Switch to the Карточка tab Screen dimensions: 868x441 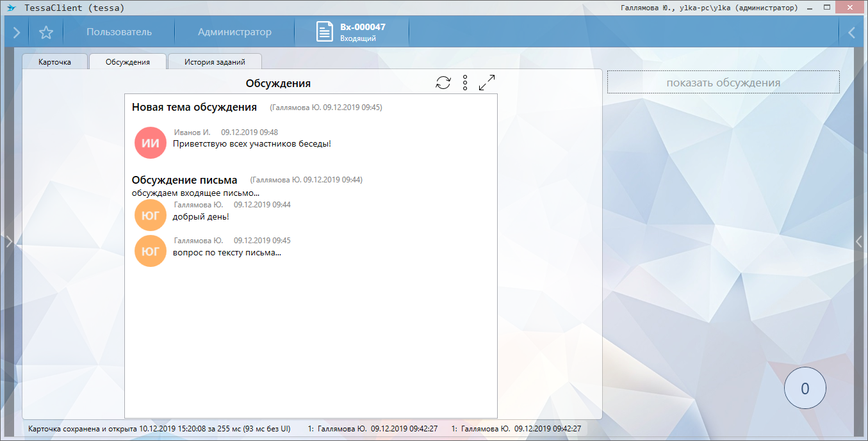[54, 62]
